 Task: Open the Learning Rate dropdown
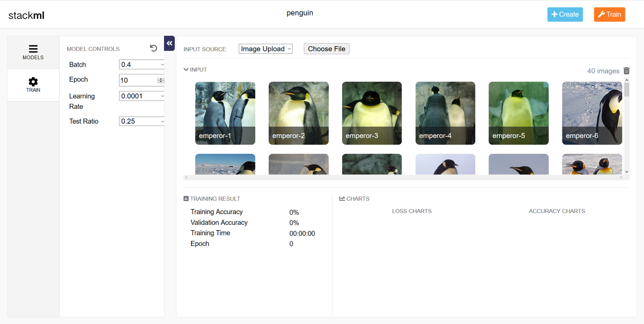click(142, 96)
